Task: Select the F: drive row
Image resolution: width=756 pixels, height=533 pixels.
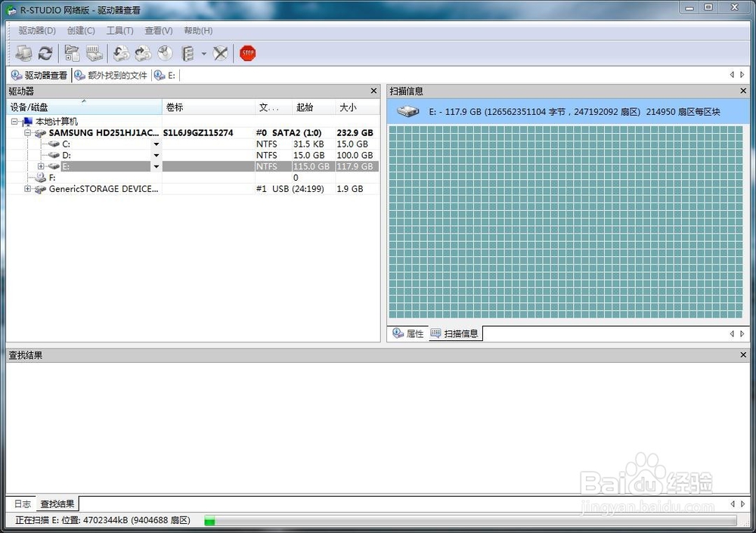Action: (193, 178)
